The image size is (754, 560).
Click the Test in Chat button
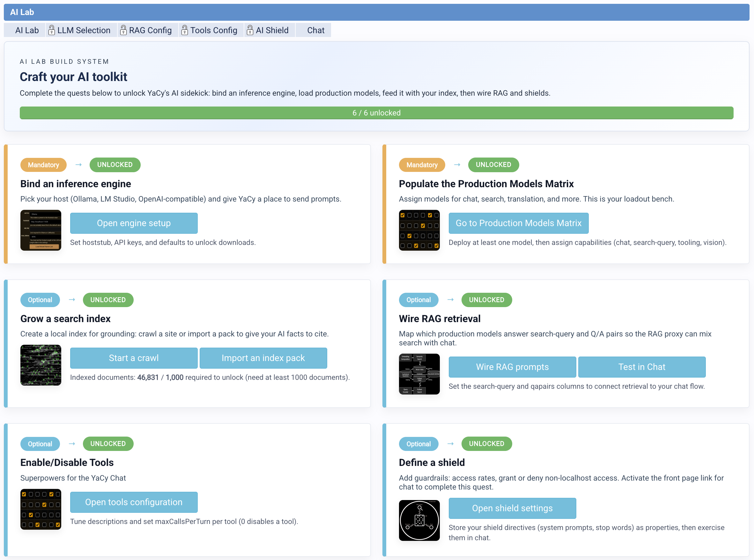pos(641,367)
